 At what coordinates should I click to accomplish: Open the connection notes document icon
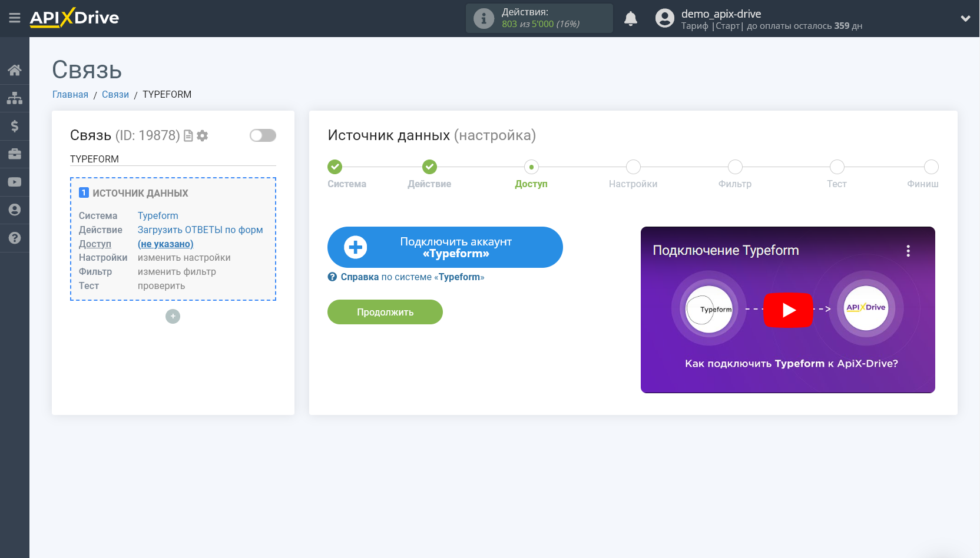coord(188,136)
